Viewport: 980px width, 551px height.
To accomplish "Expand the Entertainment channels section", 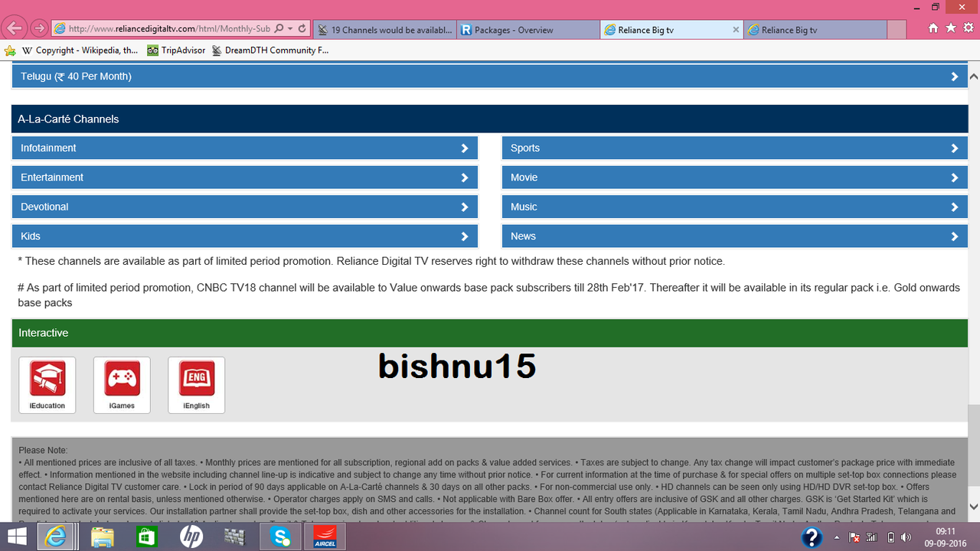I will coord(245,178).
